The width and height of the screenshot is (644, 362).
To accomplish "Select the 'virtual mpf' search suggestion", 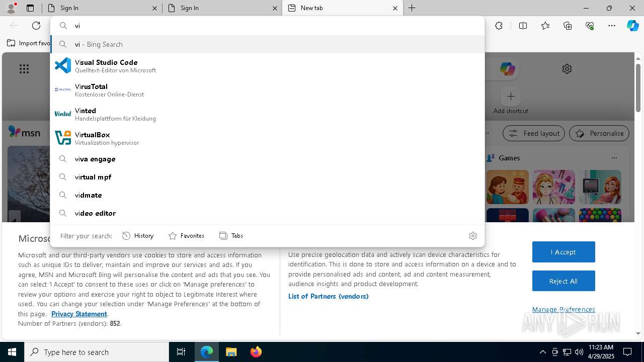I will [x=267, y=177].
